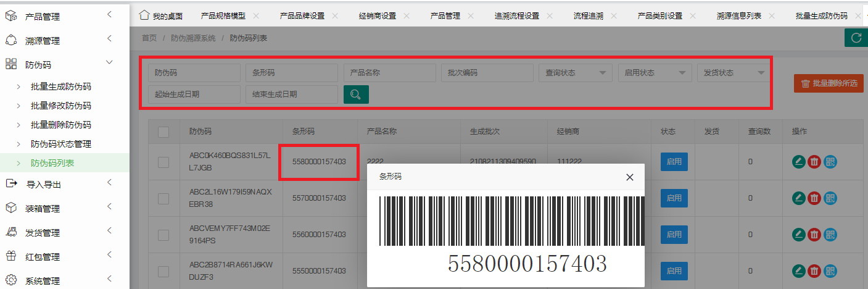
Task: Open QR code for the third row
Action: [830, 235]
